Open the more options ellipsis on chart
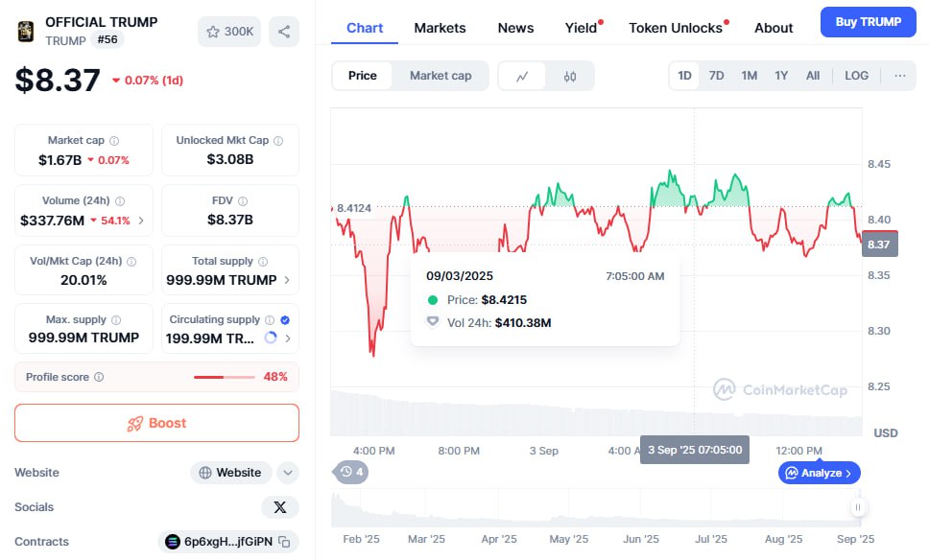The image size is (929, 560). coord(900,76)
